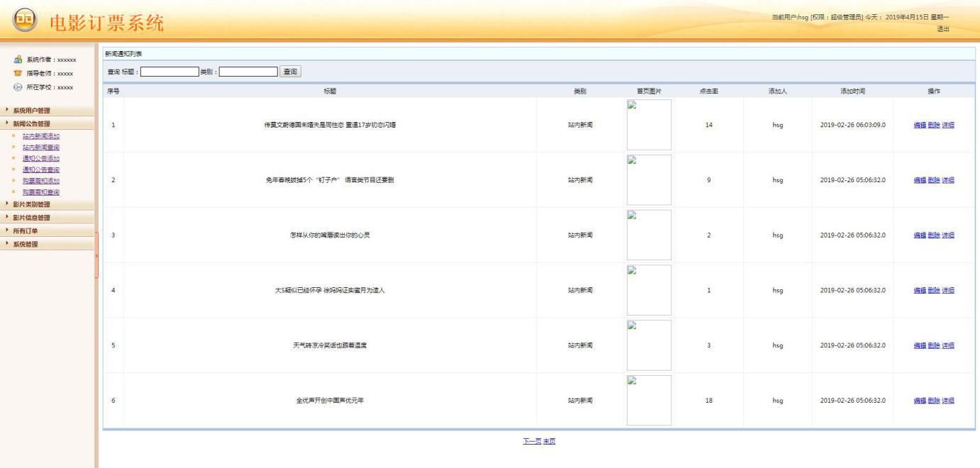Viewport: 980px width, 468px height.
Task: Click click-count value 18
Action: (708, 401)
